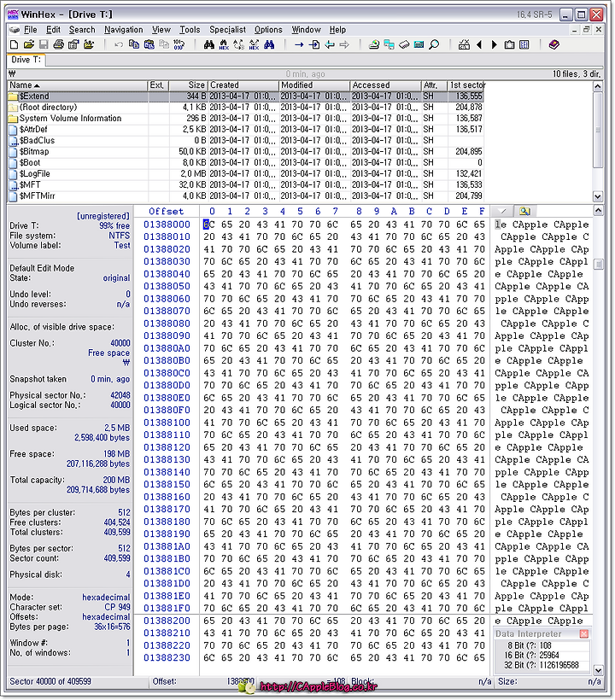Click the Print toolbar icon
The image size is (615, 700).
pyautogui.click(x=58, y=44)
